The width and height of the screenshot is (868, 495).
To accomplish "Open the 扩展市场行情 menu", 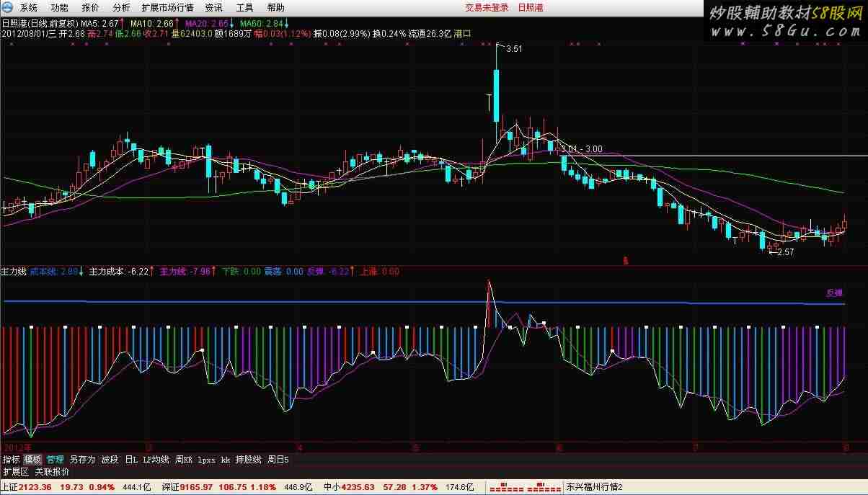I will pos(167,8).
